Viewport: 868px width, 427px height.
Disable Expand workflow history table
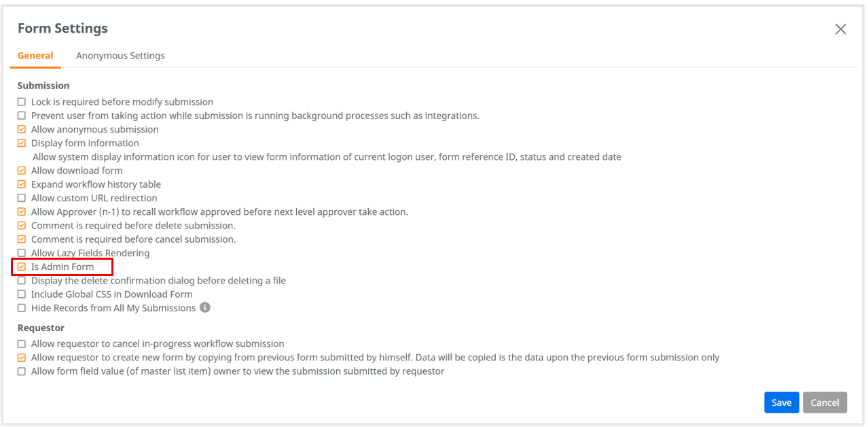21,184
